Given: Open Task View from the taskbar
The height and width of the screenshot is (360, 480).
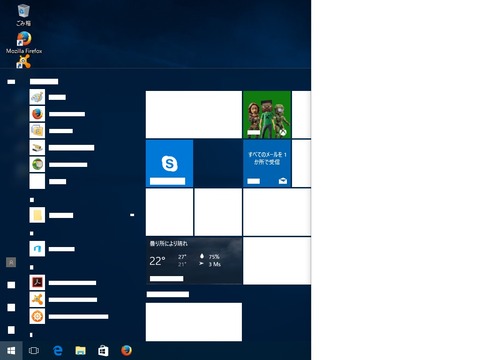Looking at the screenshot, I should 34,351.
